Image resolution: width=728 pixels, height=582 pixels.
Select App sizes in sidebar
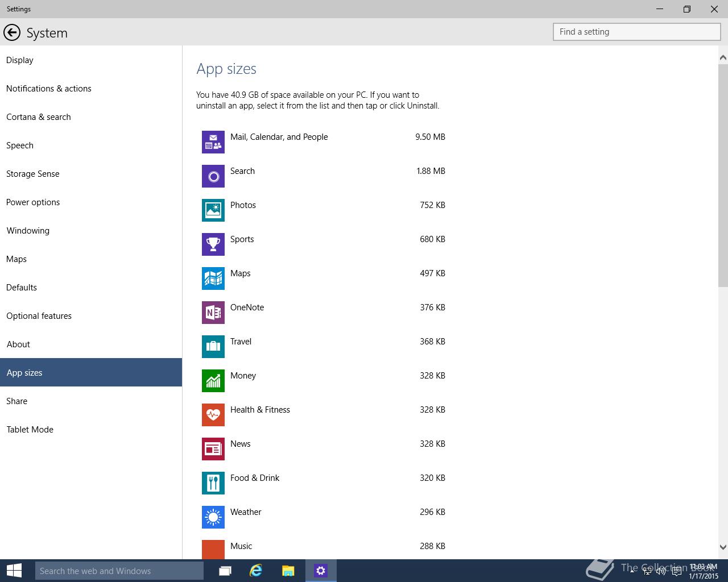coord(91,372)
